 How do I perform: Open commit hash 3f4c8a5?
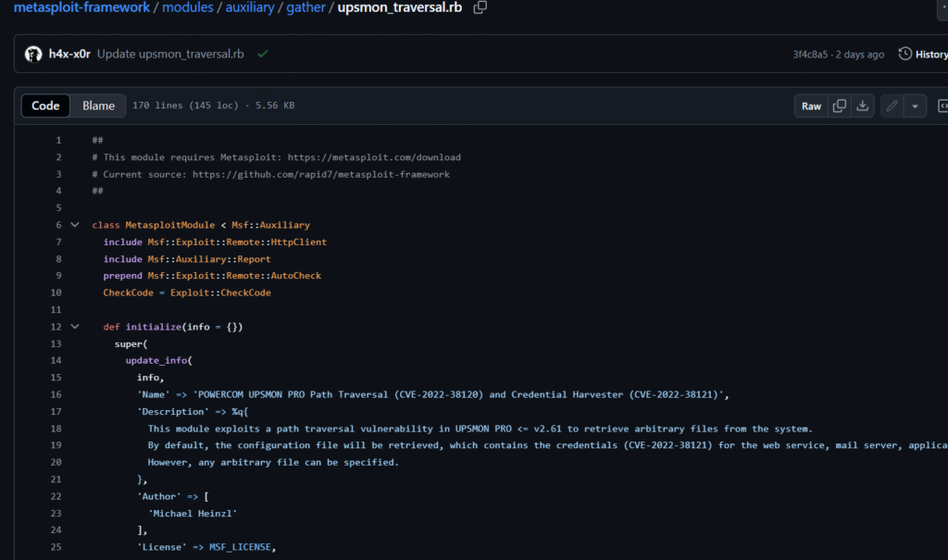click(810, 55)
